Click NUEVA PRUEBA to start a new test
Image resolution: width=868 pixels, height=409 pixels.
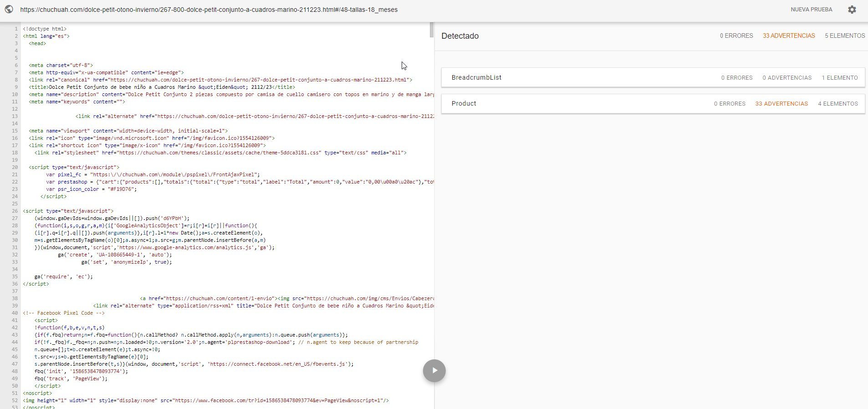tap(812, 10)
